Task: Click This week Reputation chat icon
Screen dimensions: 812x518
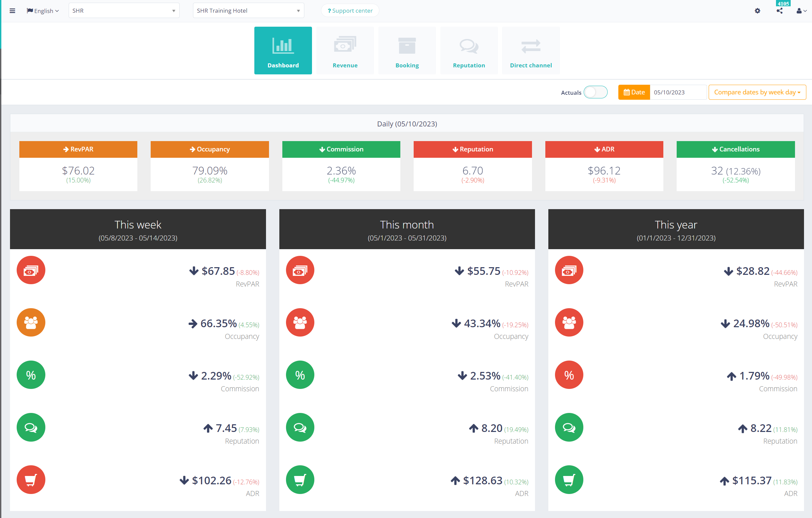Action: tap(31, 427)
